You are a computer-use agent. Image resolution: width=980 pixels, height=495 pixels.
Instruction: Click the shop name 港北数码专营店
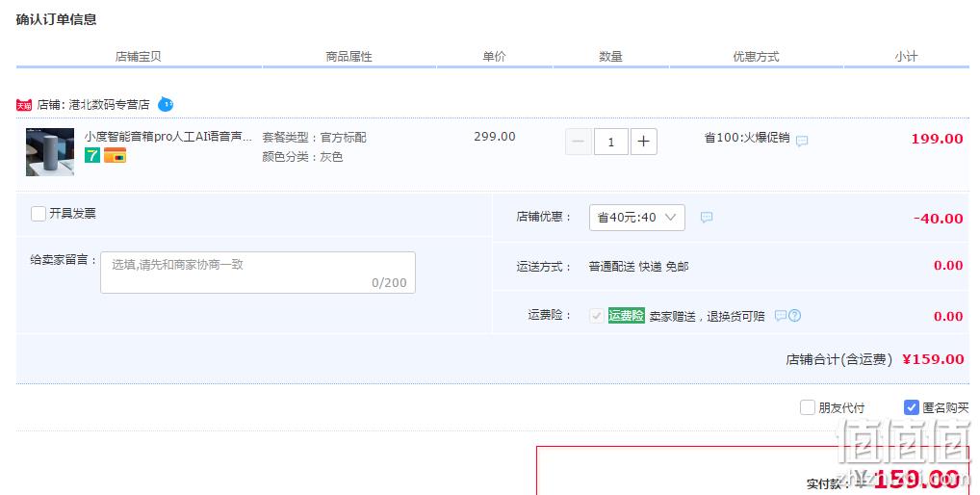point(110,104)
